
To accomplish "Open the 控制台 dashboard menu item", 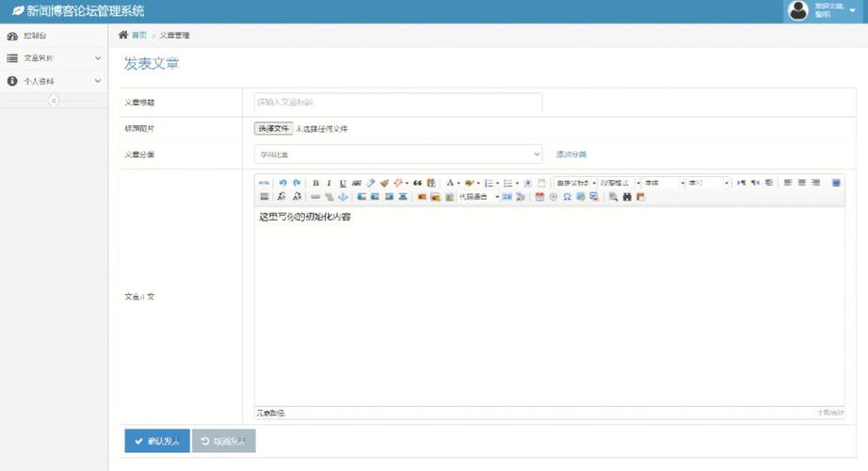I will pyautogui.click(x=54, y=36).
